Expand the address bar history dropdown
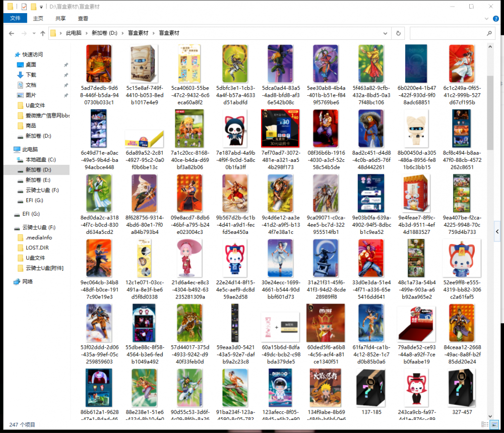 (x=385, y=33)
